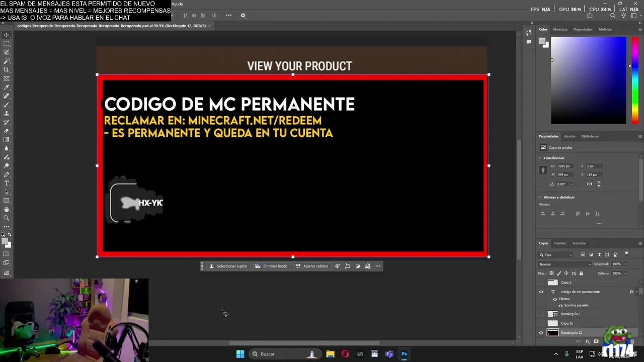644x362 pixels.
Task: Open the Normal blend mode dropdown
Action: [x=565, y=264]
